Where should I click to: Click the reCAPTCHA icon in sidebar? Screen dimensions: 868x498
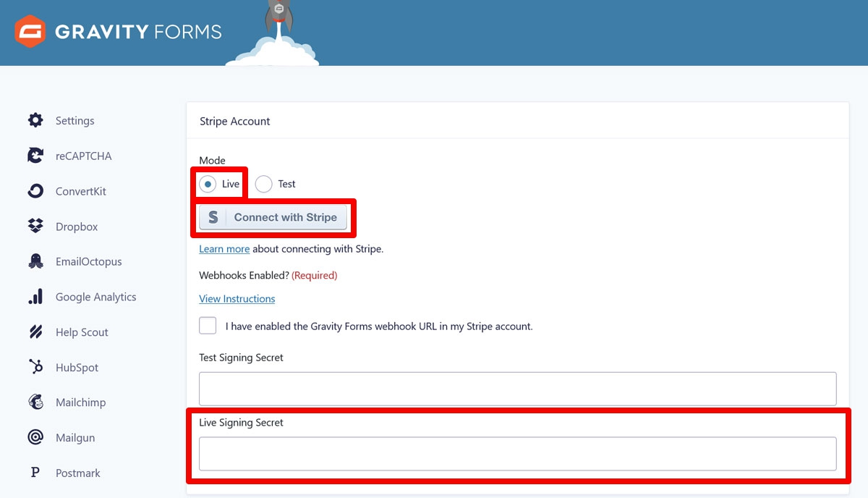35,156
